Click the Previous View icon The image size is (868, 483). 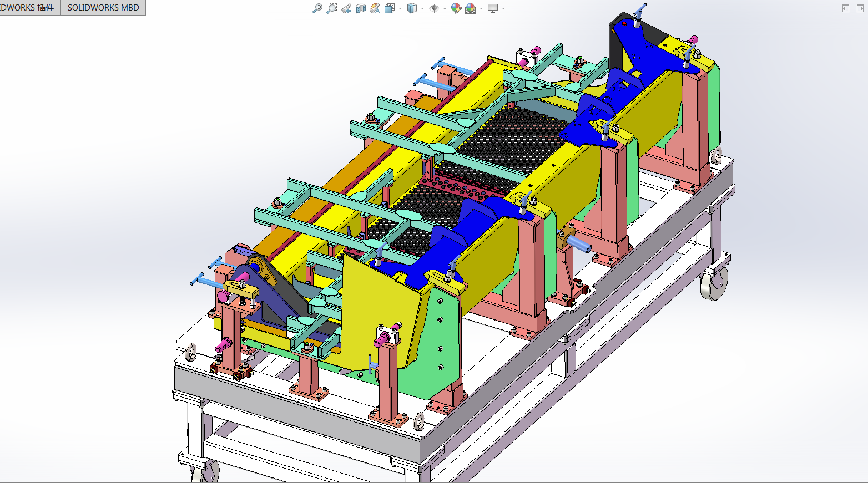click(x=346, y=8)
